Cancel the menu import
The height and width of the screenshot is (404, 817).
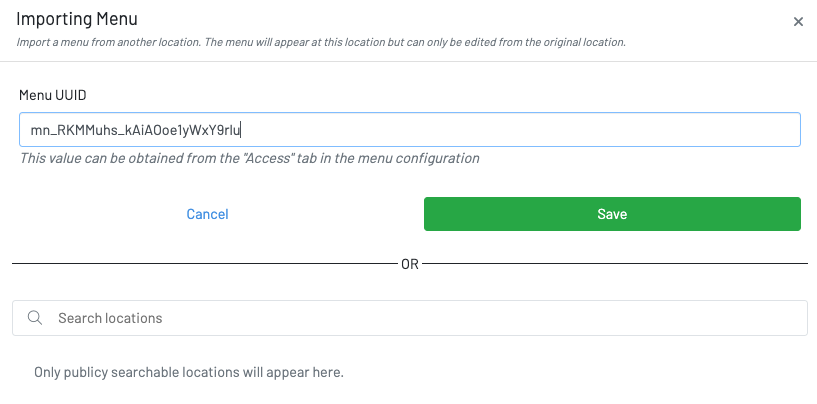[x=207, y=214]
